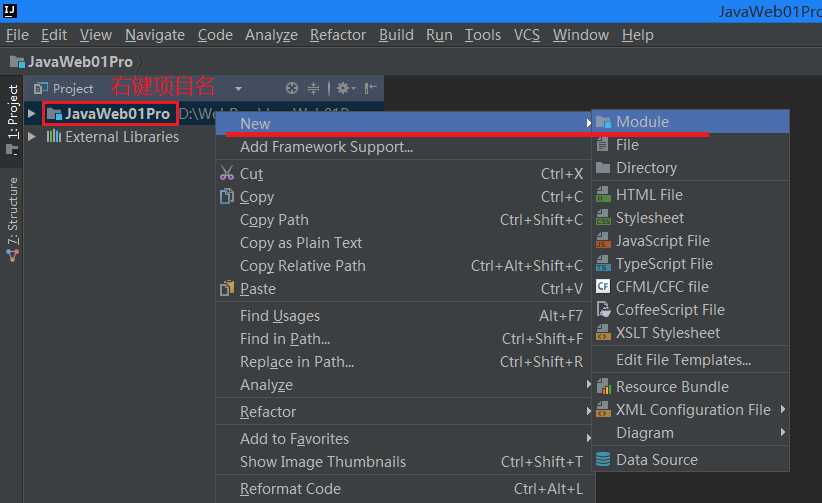Choose Edit File Templates… in submenu
This screenshot has width=822, height=503.
click(690, 360)
